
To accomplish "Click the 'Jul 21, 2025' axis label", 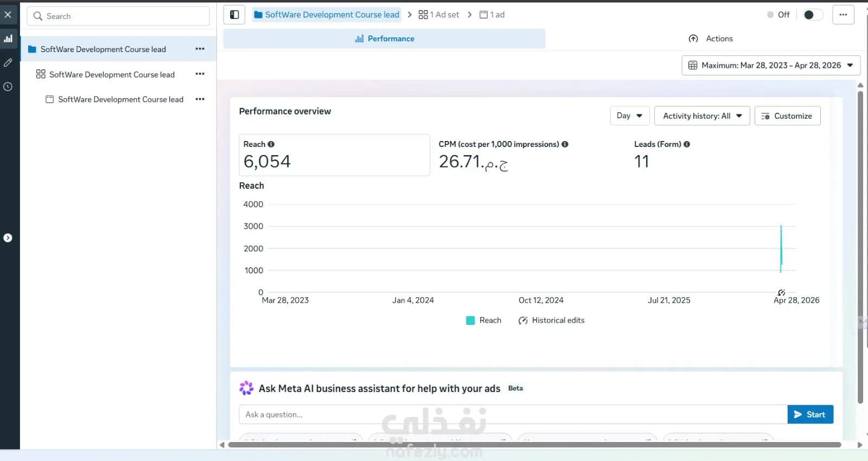I will (669, 300).
